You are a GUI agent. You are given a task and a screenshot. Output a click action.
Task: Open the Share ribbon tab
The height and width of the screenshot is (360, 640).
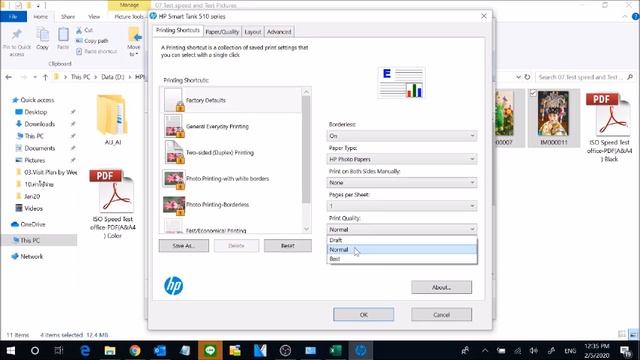click(68, 17)
